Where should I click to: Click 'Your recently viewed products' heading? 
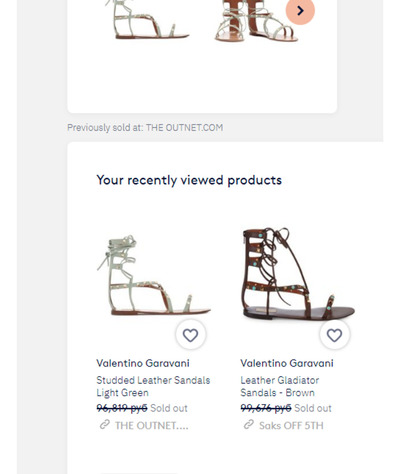pyautogui.click(x=189, y=180)
